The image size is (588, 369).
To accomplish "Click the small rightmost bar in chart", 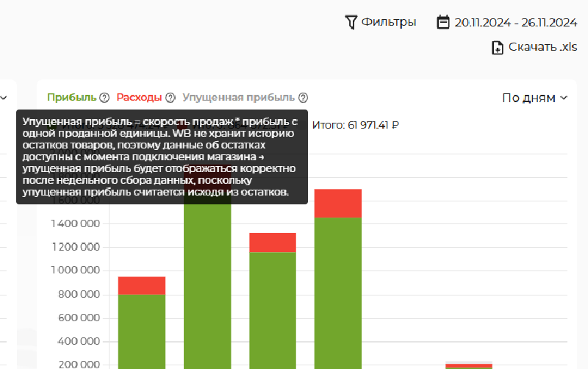I will click(x=469, y=366).
